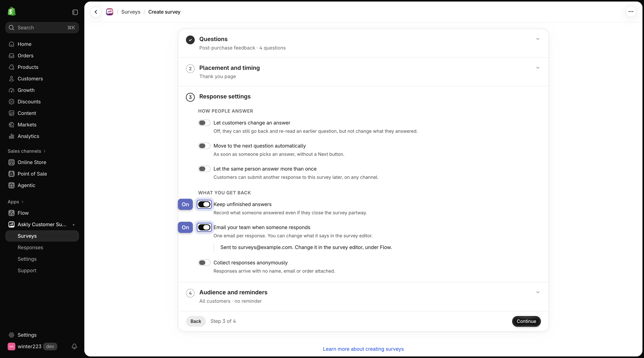Click the Search field

click(x=42, y=27)
